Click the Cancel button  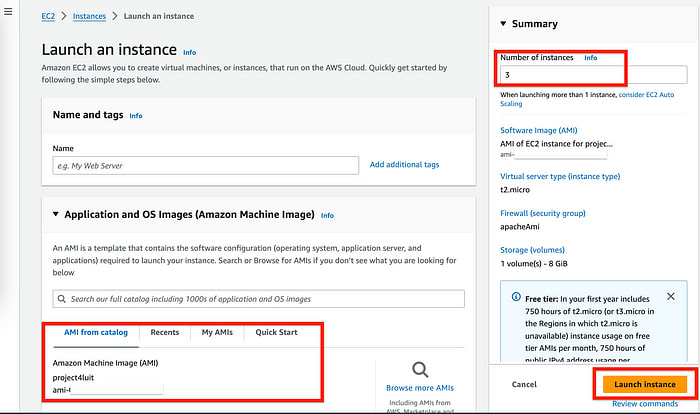coord(524,384)
